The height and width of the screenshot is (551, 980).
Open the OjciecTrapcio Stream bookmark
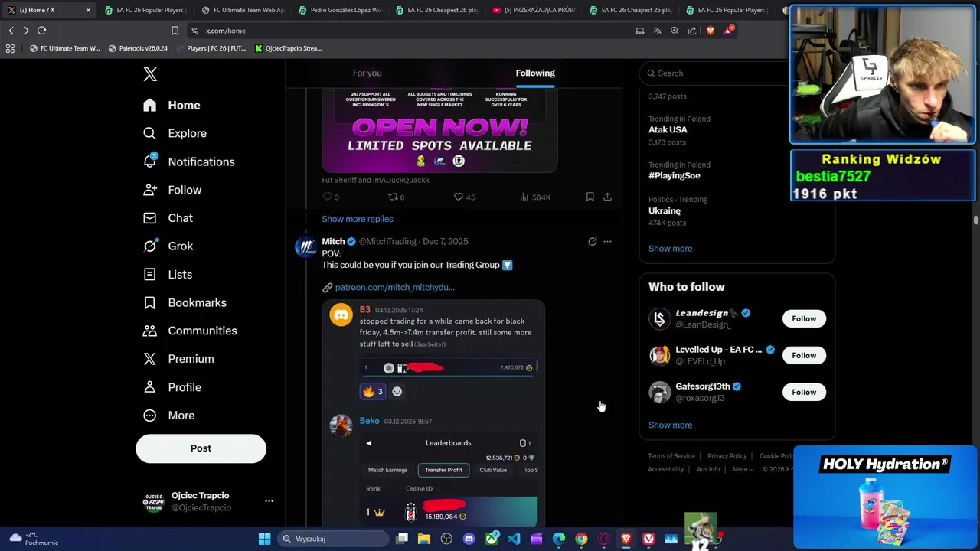click(288, 48)
